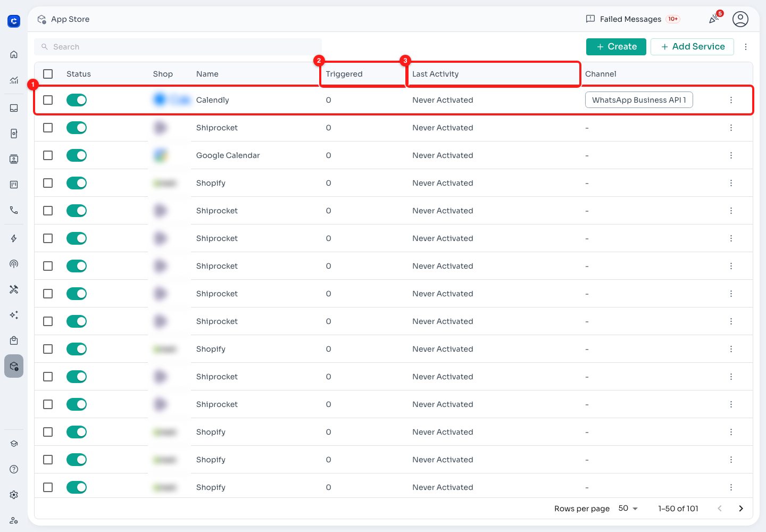Open the inbox icon in sidebar
The width and height of the screenshot is (766, 532).
click(14, 108)
